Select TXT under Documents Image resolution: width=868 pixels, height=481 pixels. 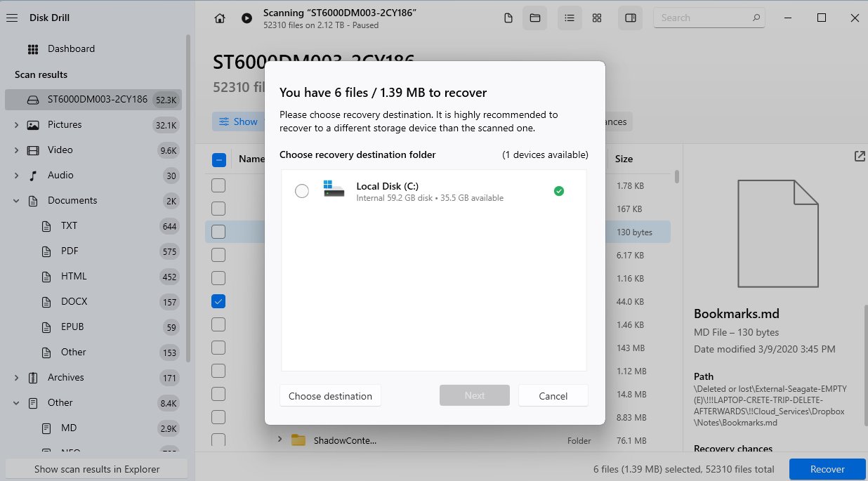coord(93,226)
